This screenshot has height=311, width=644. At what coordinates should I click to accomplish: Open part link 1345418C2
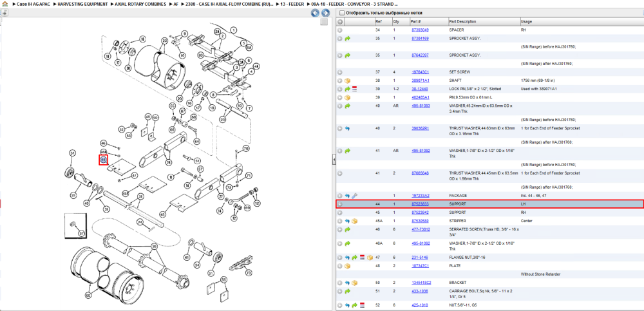coord(421,283)
